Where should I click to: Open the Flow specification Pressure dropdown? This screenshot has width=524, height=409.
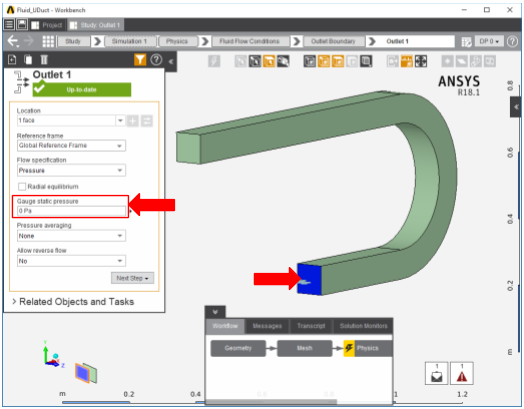point(71,171)
